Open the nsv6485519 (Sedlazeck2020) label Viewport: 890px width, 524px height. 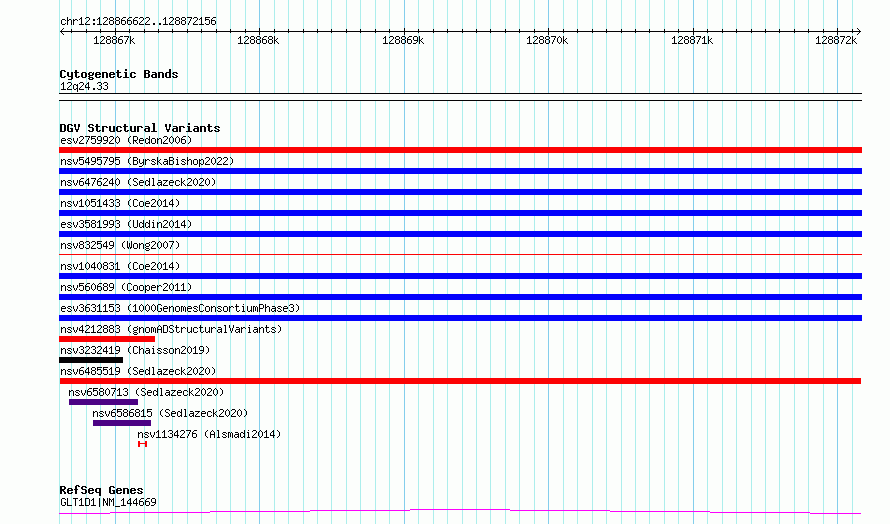tap(138, 371)
